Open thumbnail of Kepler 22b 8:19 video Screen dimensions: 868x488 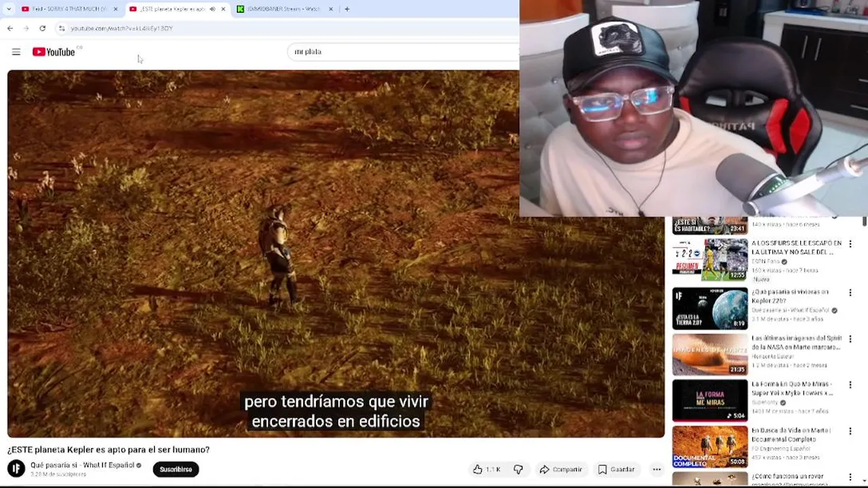click(710, 308)
